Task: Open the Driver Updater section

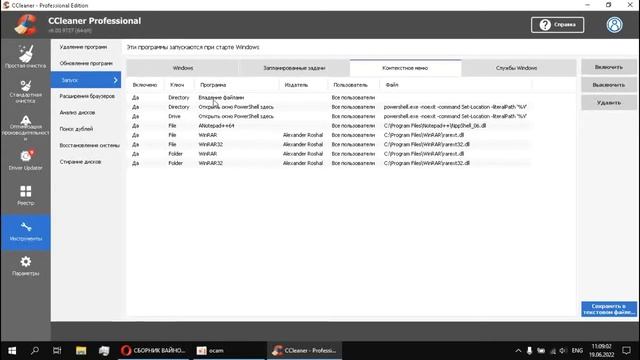Action: coord(25,160)
